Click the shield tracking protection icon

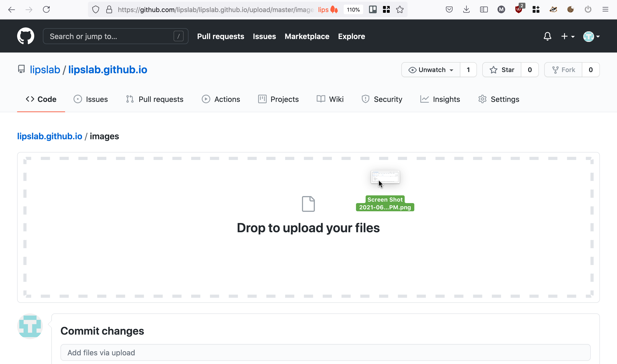pos(96,10)
